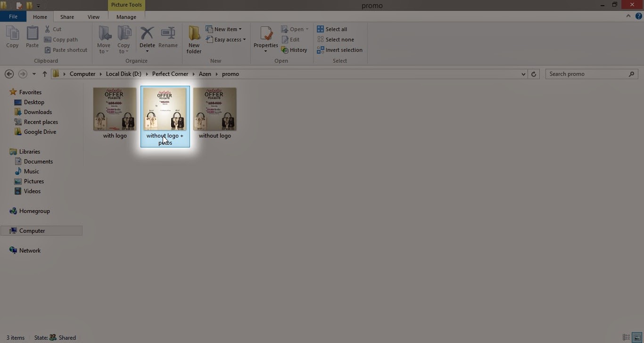Screen dimensions: 644x343
Task: Switch to large icons view in status bar
Action: [637, 337]
